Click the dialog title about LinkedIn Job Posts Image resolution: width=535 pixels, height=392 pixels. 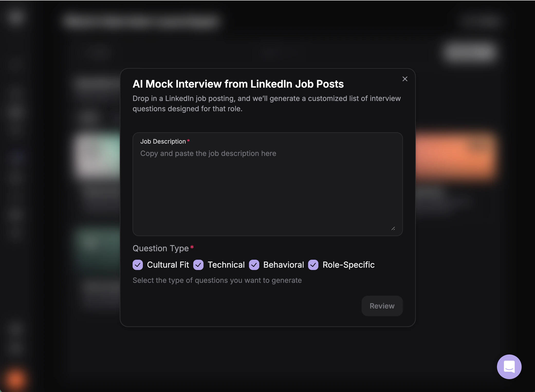(238, 84)
